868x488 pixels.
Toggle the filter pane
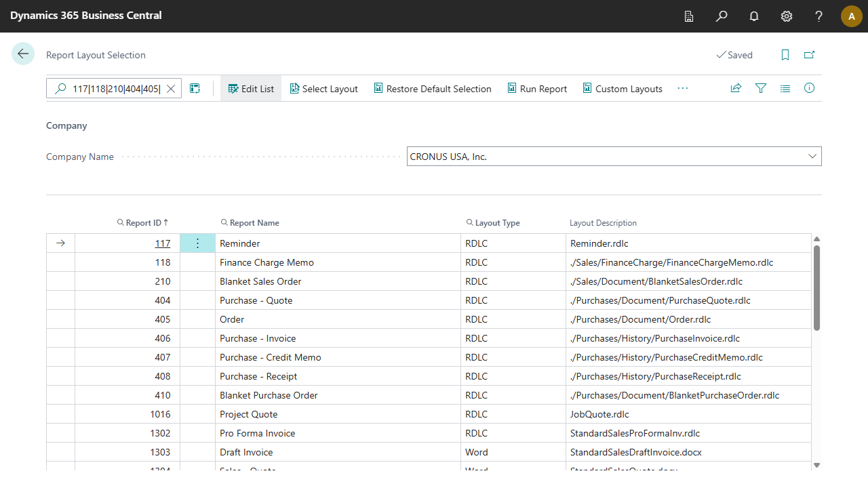(761, 88)
